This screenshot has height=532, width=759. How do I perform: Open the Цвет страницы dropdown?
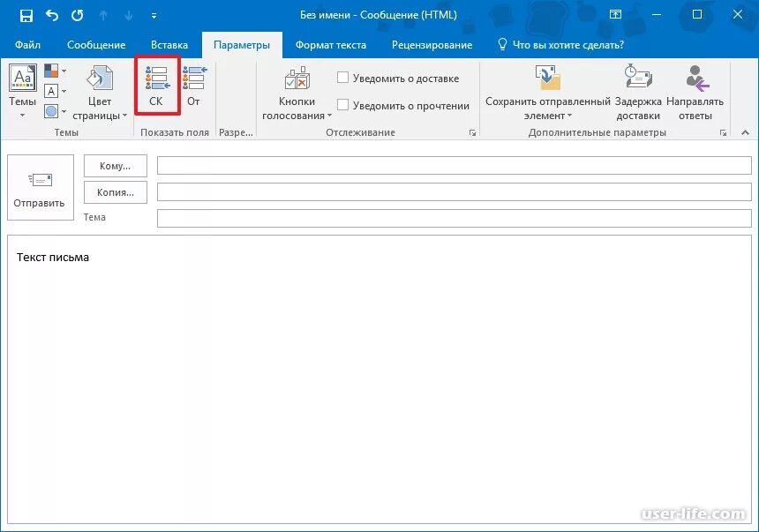(100, 93)
